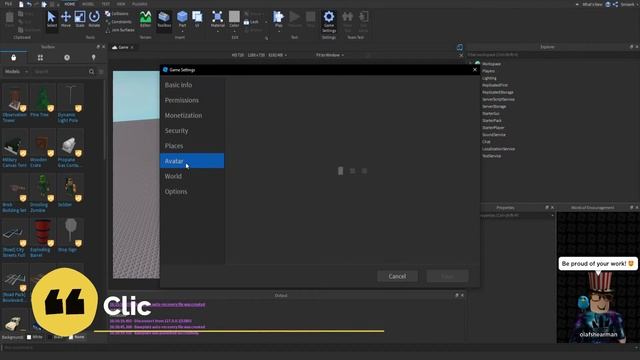Open the Models category dropdown
This screenshot has width=640, height=360.
point(16,71)
